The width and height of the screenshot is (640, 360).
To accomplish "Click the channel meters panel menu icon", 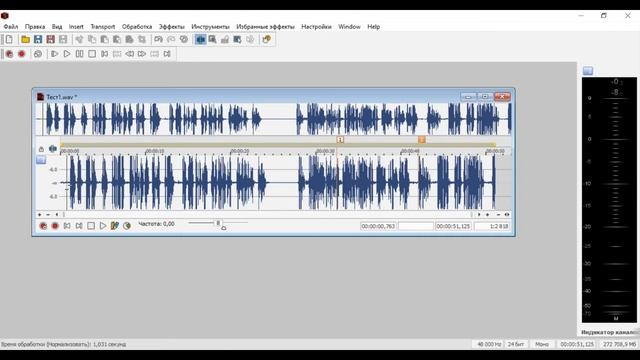I will (x=588, y=71).
